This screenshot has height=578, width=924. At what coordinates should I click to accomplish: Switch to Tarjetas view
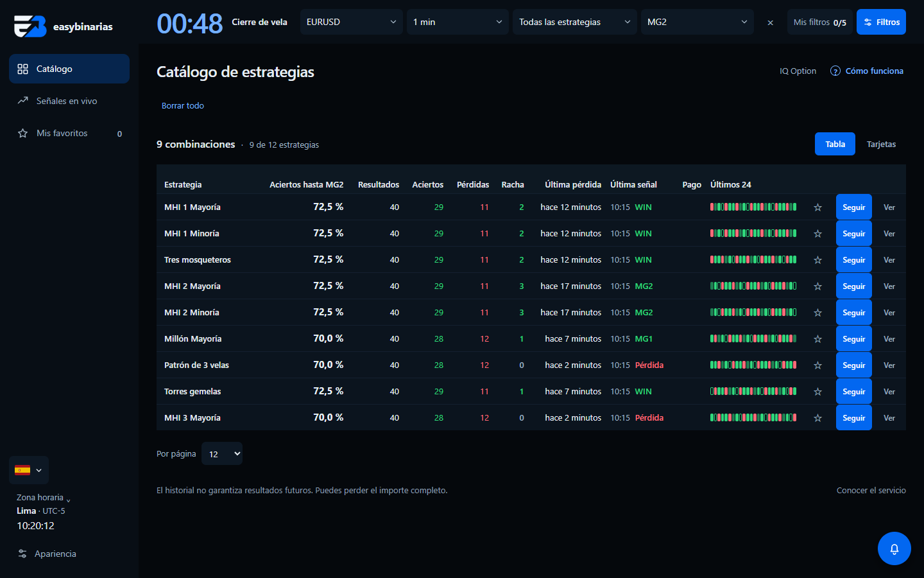coord(881,144)
